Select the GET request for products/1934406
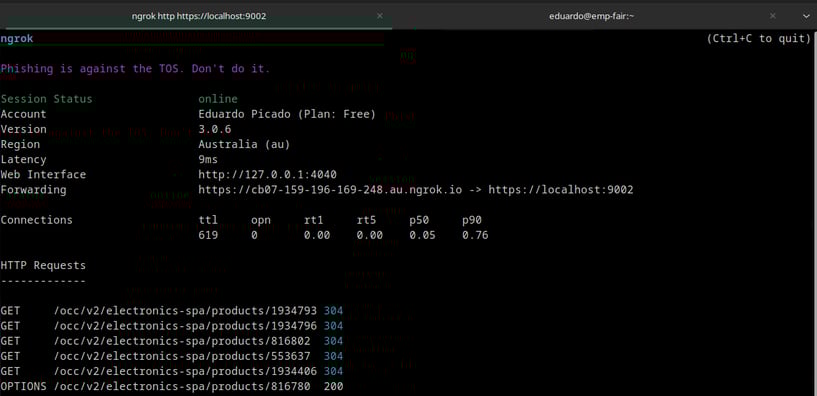Viewport: 817px width, 396px height. point(171,372)
